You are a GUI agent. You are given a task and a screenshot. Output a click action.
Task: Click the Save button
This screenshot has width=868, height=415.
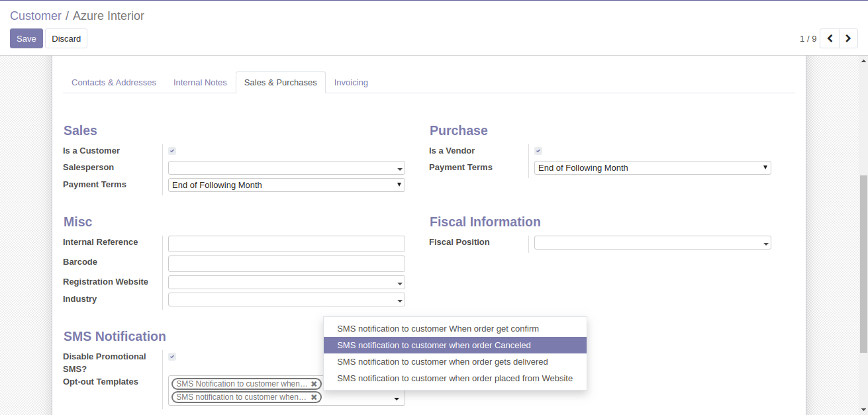tap(26, 38)
